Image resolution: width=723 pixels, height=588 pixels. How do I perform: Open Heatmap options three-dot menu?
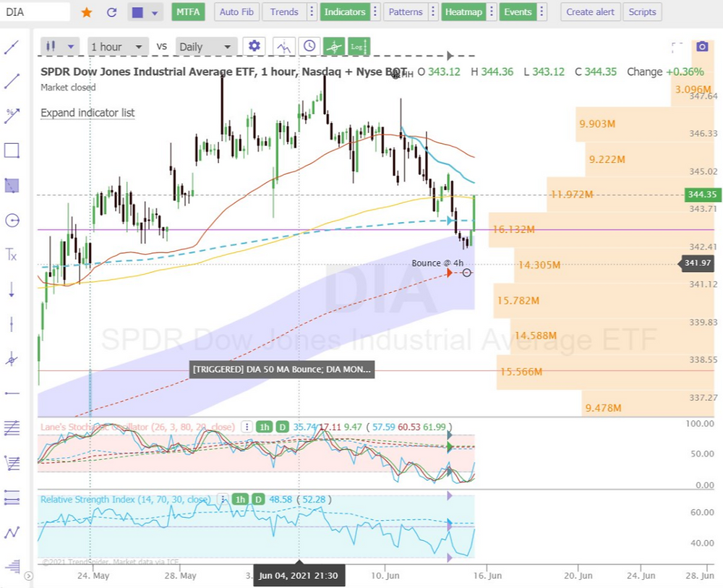492,12
